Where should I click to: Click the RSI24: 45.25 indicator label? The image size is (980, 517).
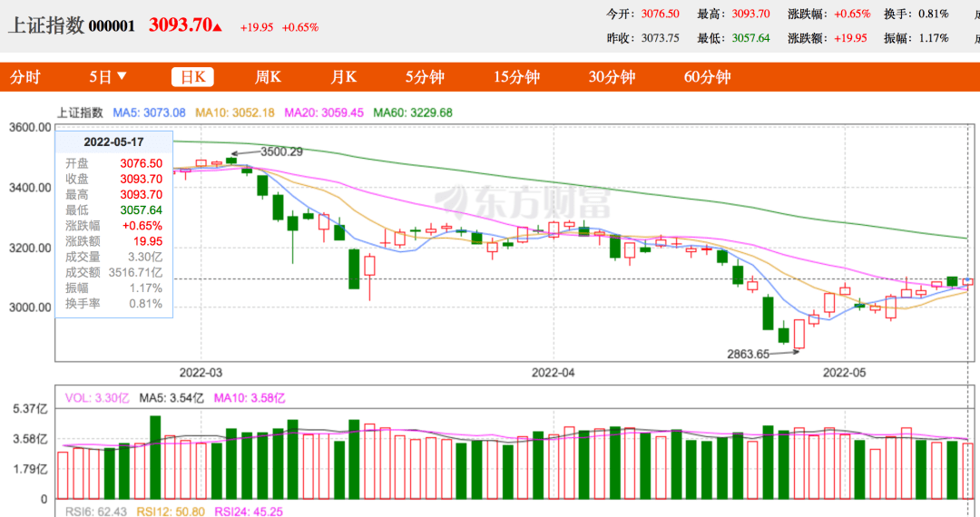coord(249,512)
